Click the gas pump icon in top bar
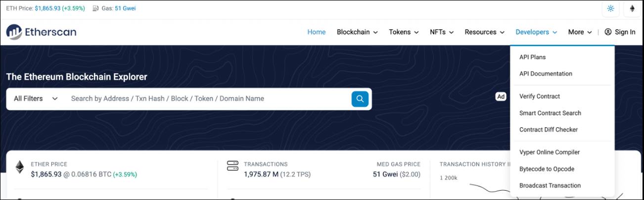 tap(95, 8)
